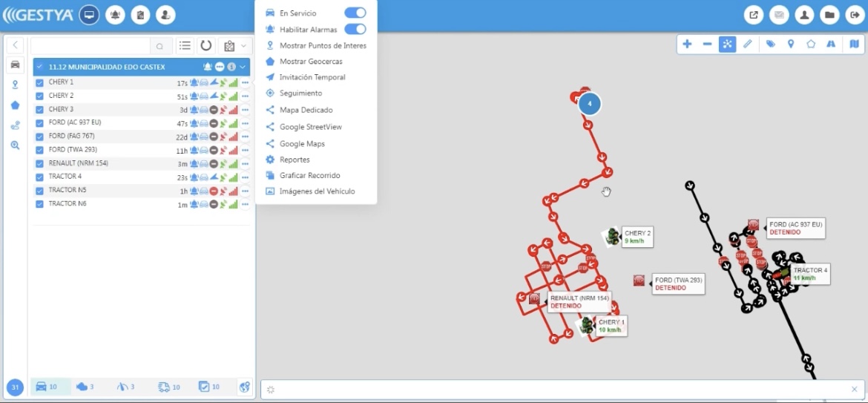
Task: Click the Reportes menu option
Action: coord(295,160)
